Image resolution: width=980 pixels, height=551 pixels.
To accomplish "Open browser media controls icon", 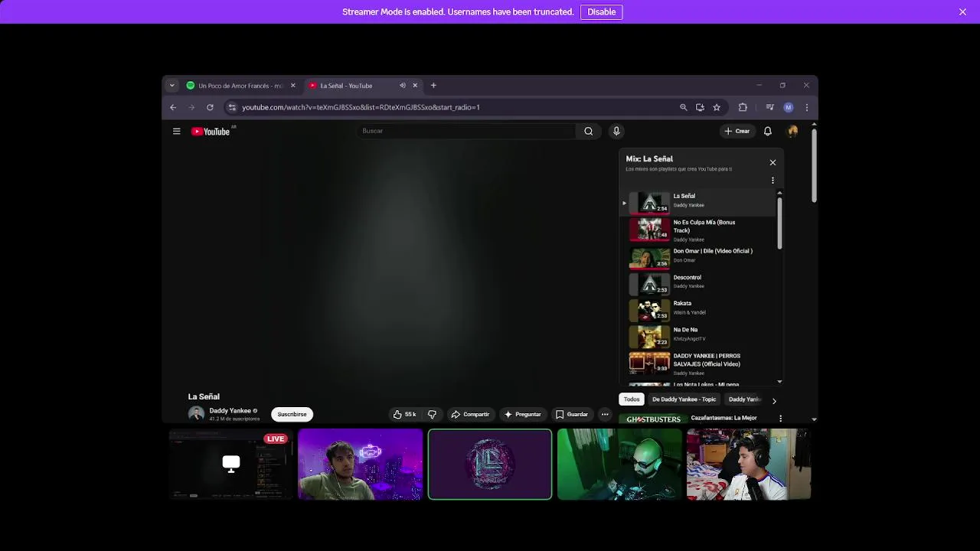I will coord(770,107).
